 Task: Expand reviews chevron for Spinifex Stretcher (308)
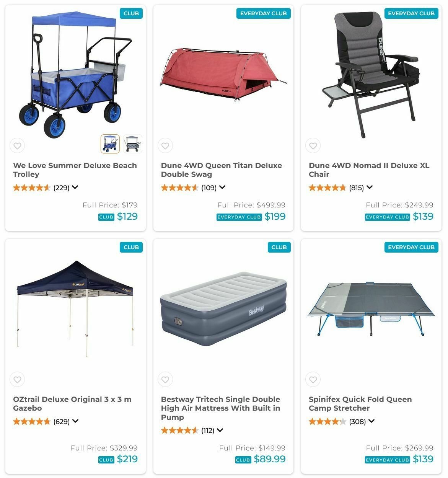point(371,421)
